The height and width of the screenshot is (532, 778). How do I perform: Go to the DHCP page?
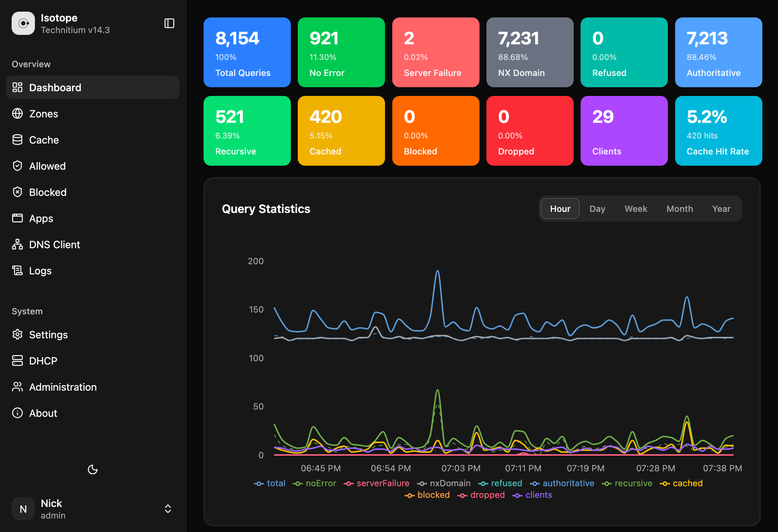click(93, 360)
